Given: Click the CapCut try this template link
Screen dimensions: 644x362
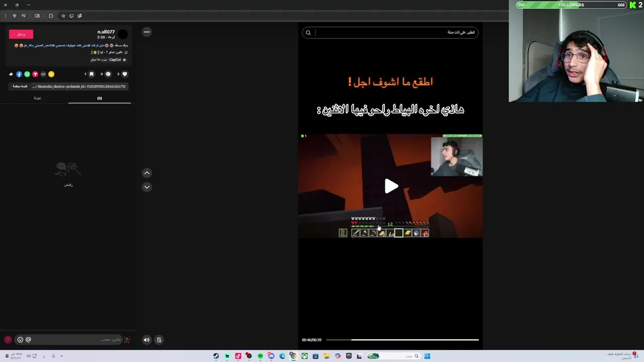Looking at the screenshot, I should click(x=109, y=60).
